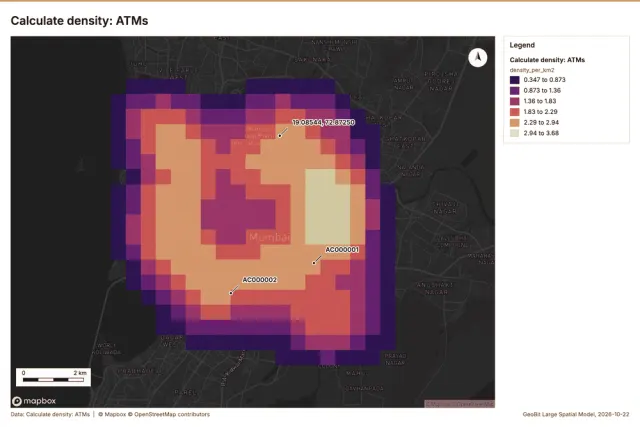This screenshot has height=427, width=640.
Task: Click the density_per_km2 field label
Action: click(x=532, y=70)
